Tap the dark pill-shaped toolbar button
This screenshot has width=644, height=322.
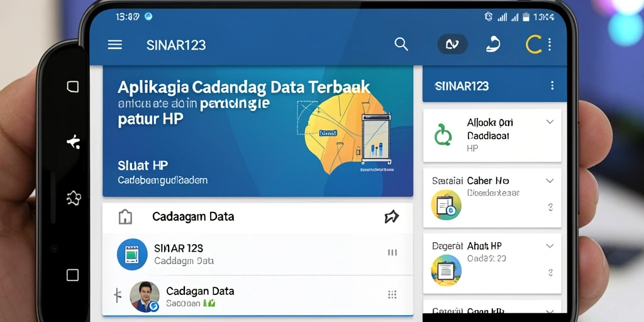(452, 45)
